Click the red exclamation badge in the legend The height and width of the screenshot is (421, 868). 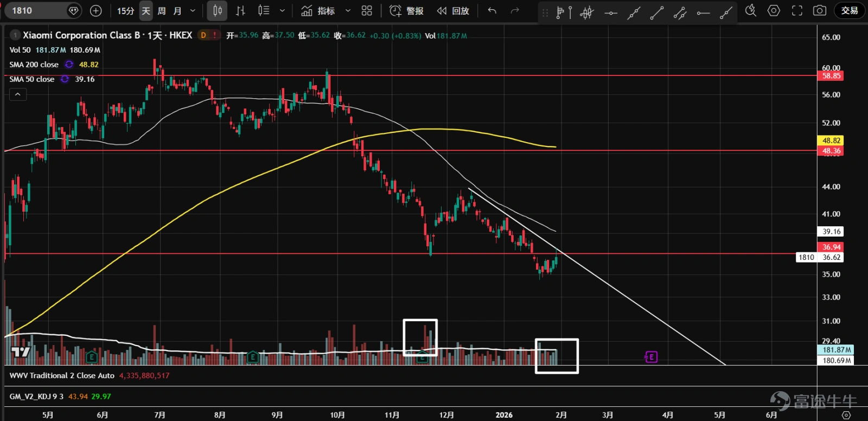click(x=215, y=35)
